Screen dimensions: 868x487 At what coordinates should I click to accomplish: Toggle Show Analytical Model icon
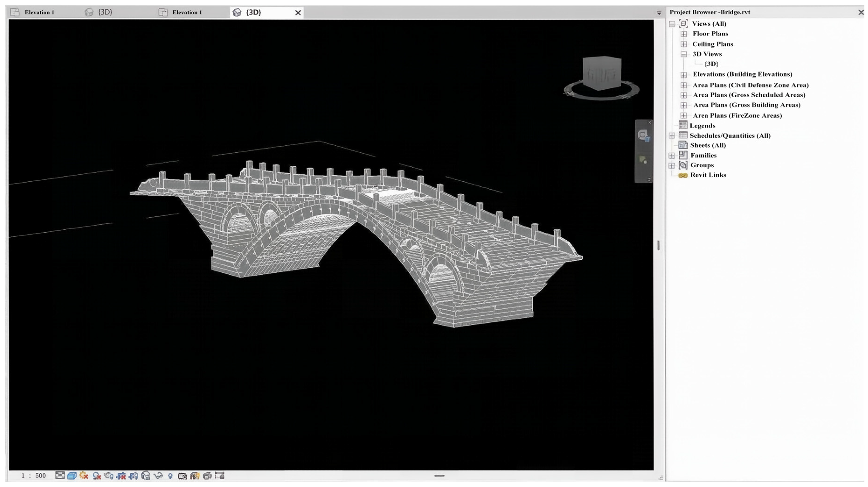pos(195,476)
